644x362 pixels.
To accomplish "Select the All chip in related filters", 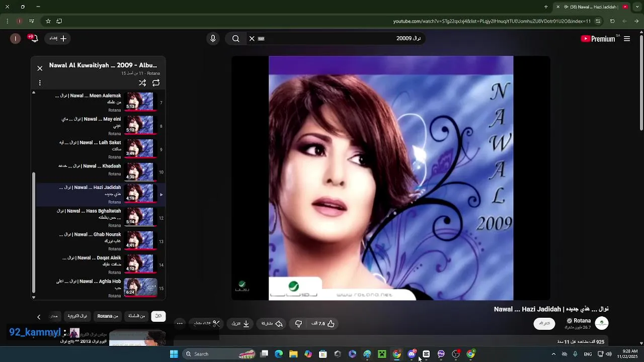I will point(158,316).
